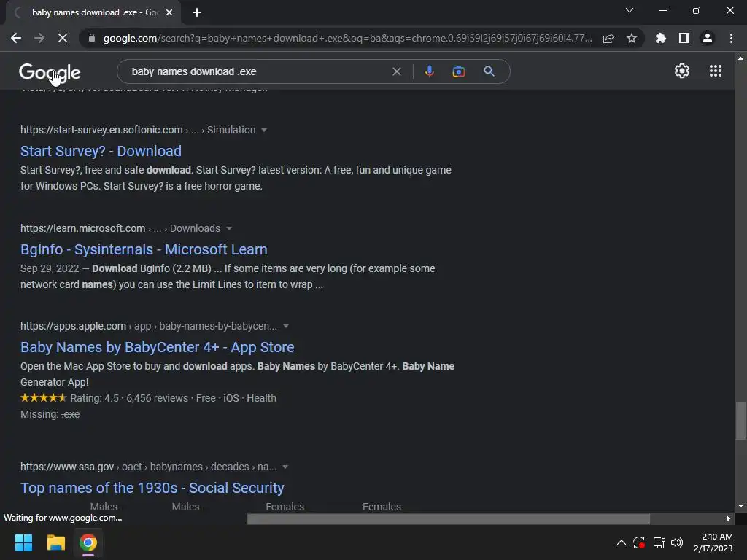Click the 'Missing: .exe' text
The height and width of the screenshot is (560, 747).
click(50, 415)
